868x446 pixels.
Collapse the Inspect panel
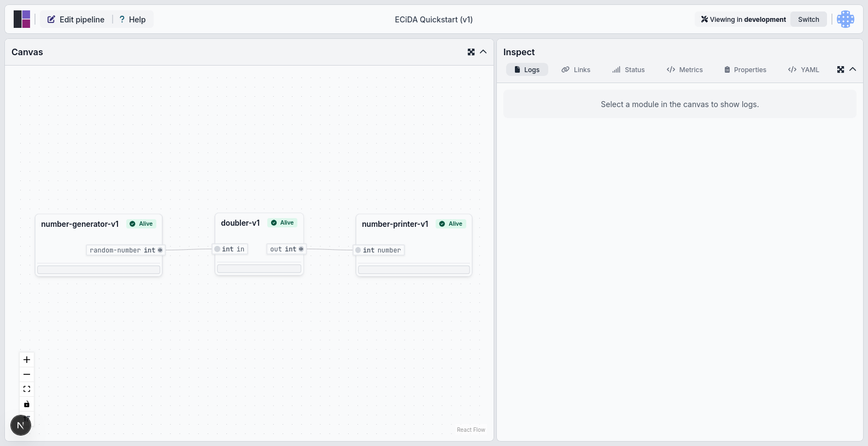853,69
